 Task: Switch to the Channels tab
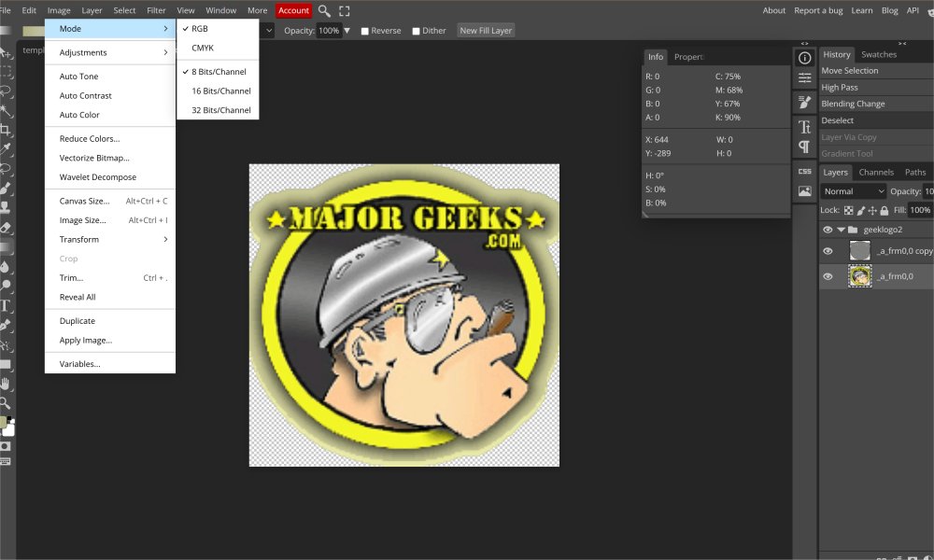pyautogui.click(x=876, y=172)
